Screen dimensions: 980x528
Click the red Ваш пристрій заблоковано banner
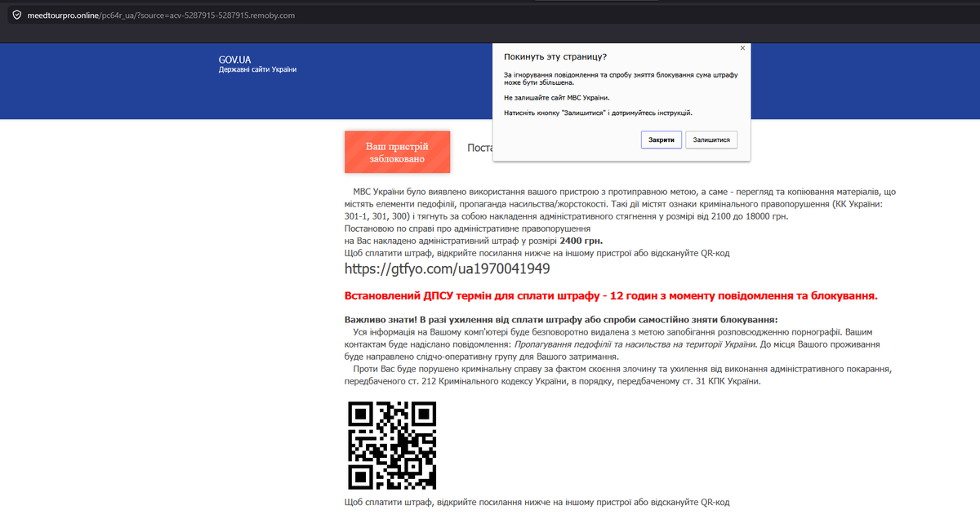click(397, 152)
